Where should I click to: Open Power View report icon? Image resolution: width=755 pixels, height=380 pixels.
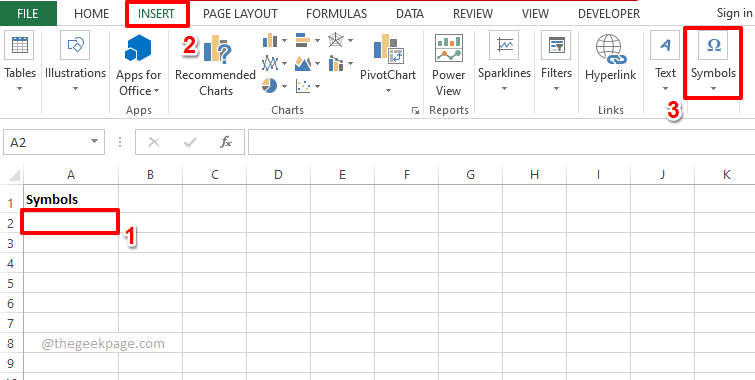click(x=449, y=48)
